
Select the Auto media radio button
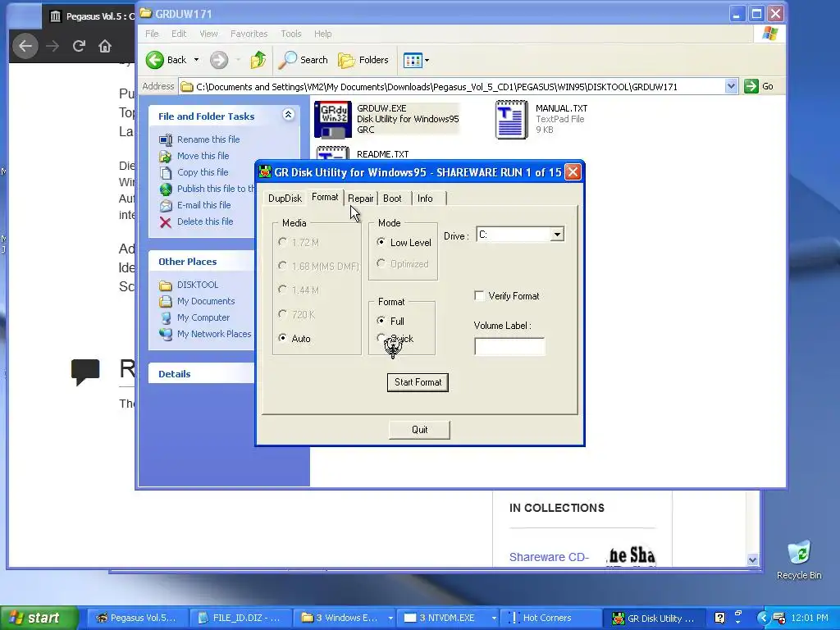click(282, 338)
